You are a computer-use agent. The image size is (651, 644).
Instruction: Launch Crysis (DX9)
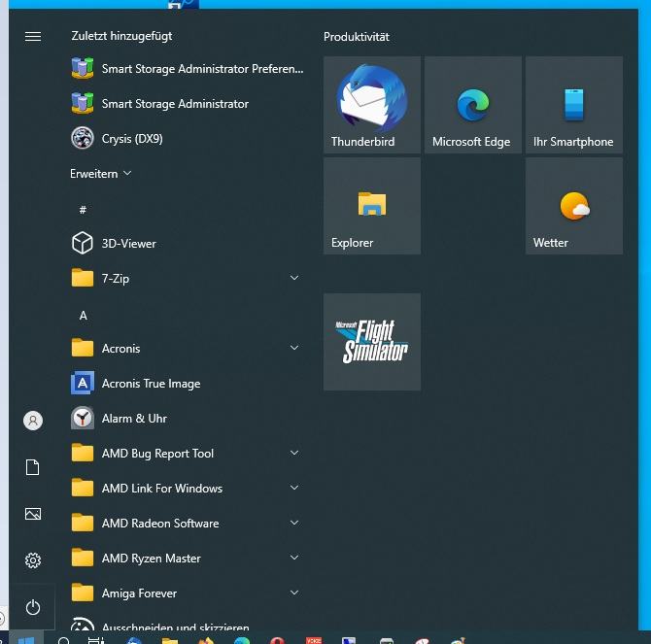tap(188, 138)
